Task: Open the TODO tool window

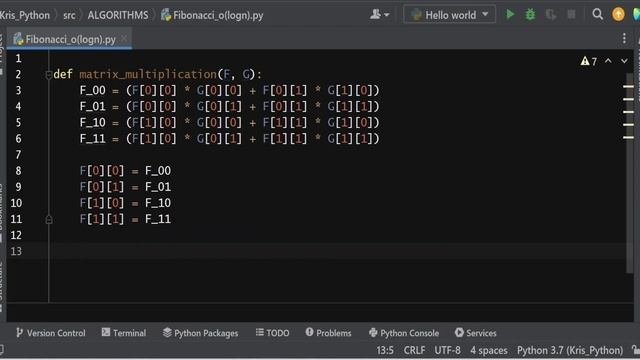Action: (272, 333)
